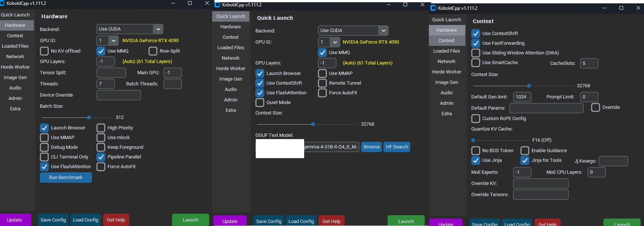
Task: Click the KoboldCpp app icon in right window title bar
Action: pos(433,8)
